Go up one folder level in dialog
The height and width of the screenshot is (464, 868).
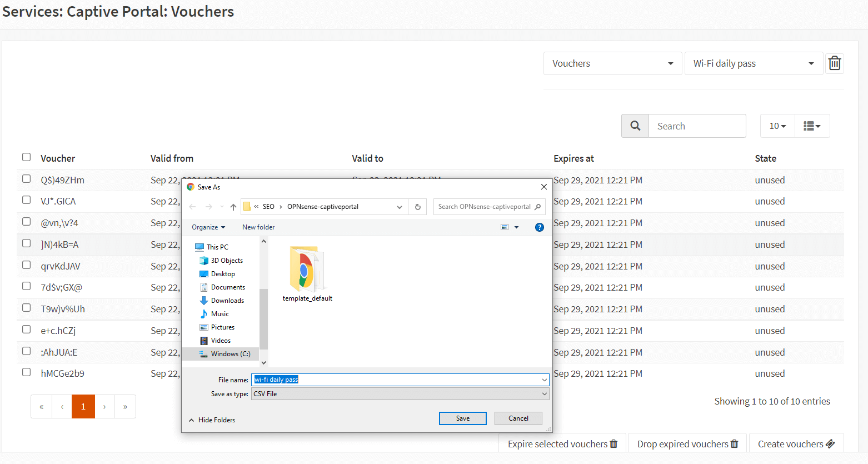click(x=233, y=207)
